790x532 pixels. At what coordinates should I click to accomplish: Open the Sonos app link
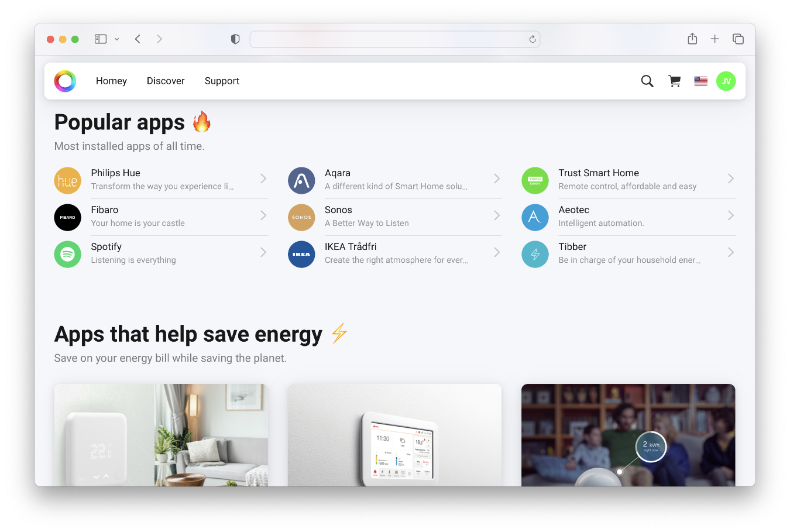tap(395, 217)
